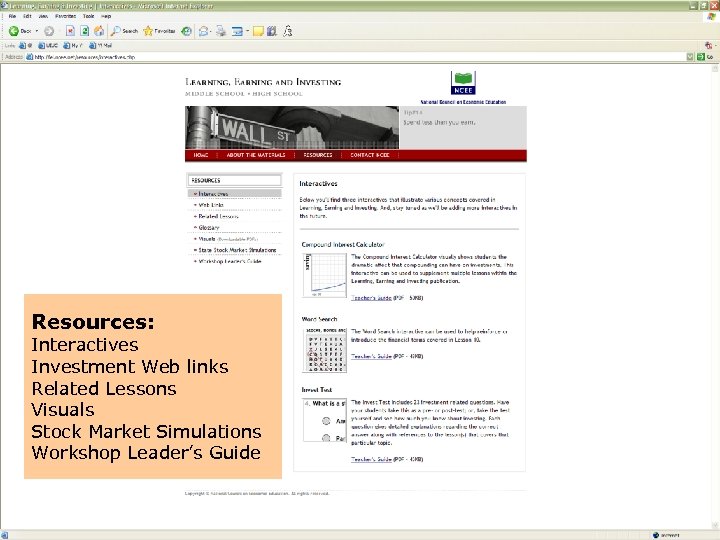Screen dimensions: 720x540
Task: Click About the Materials navigation tab
Action: click(256, 155)
